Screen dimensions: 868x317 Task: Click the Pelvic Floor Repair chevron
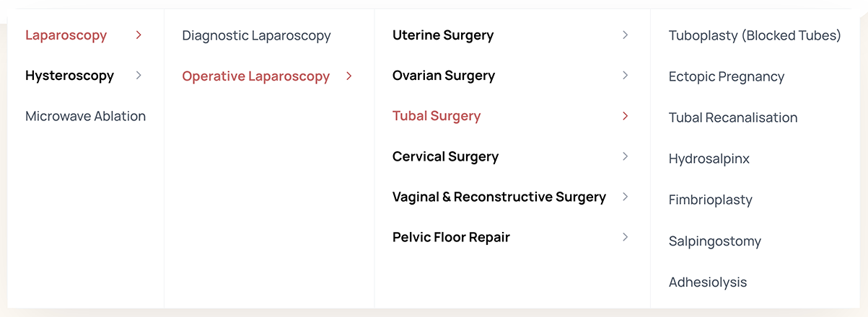(626, 237)
